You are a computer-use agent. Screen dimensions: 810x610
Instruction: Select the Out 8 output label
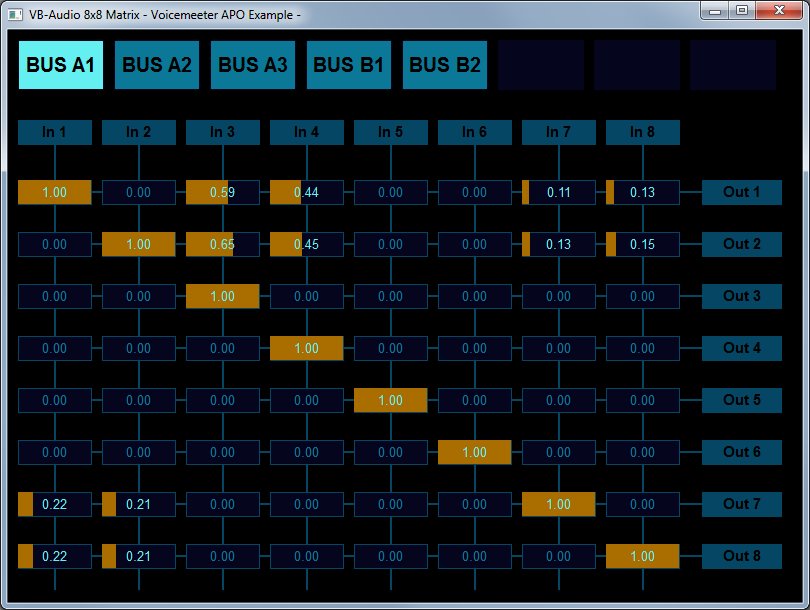click(x=741, y=556)
